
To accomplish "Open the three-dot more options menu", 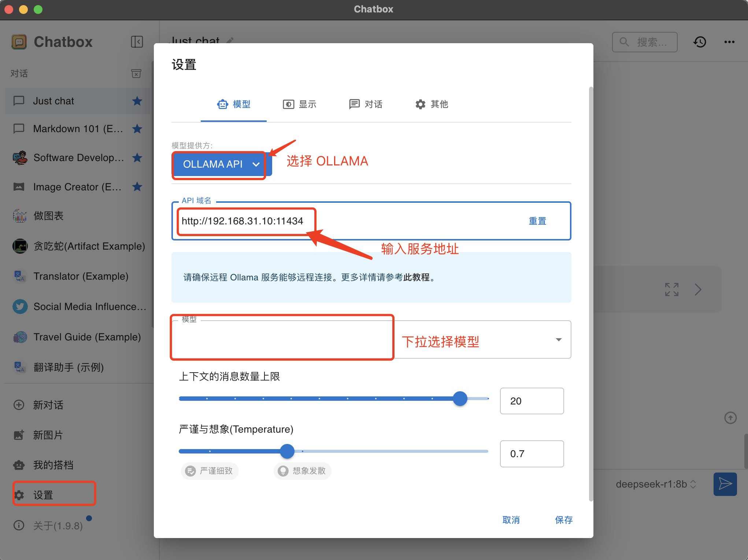I will (729, 42).
